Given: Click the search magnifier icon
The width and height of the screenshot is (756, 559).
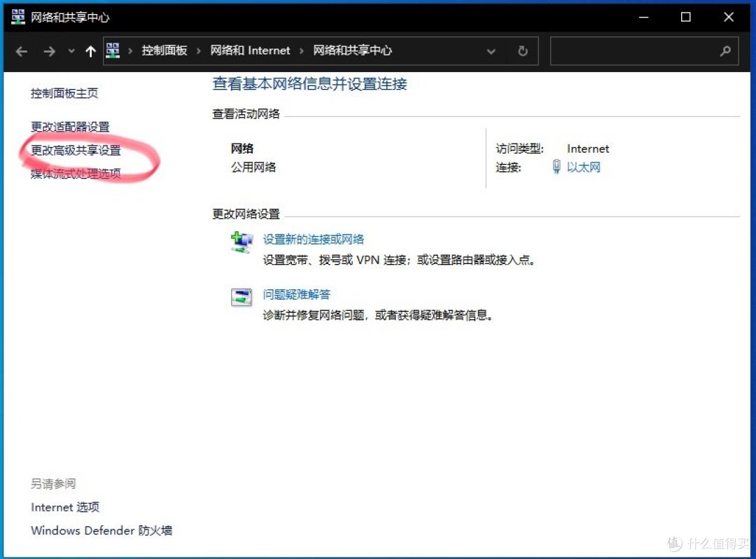Looking at the screenshot, I should [725, 51].
